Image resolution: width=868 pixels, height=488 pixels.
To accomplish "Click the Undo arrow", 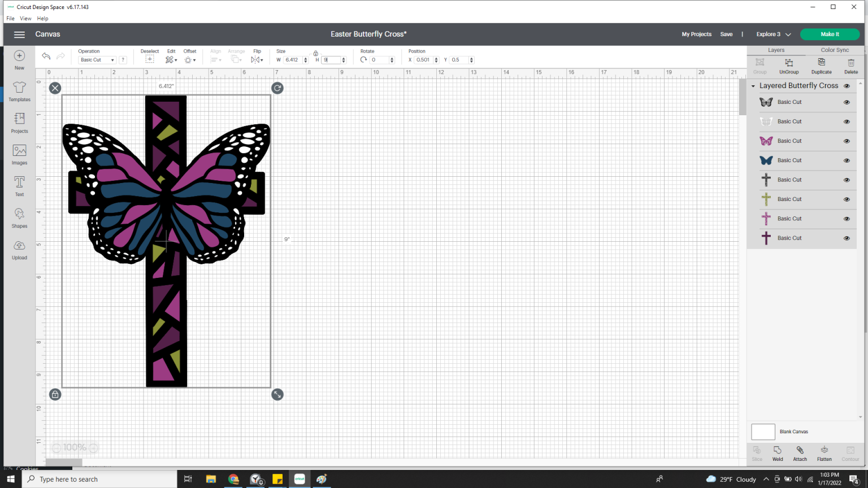I will [x=46, y=56].
